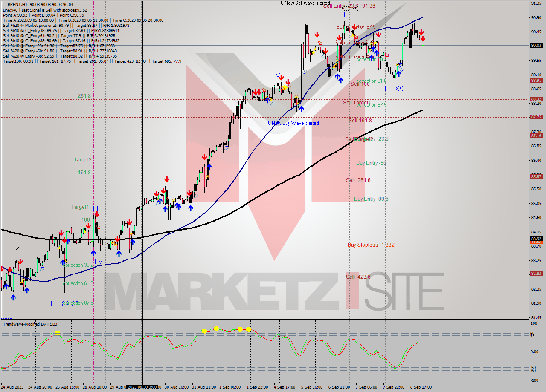Select the -50 value on the indicator axis
Screen dimensions: 546x392
(533, 367)
